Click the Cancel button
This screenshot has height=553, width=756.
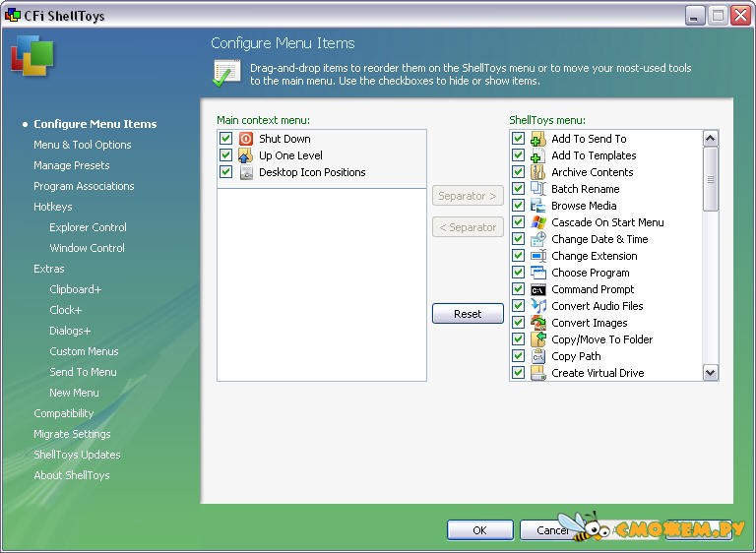(552, 530)
